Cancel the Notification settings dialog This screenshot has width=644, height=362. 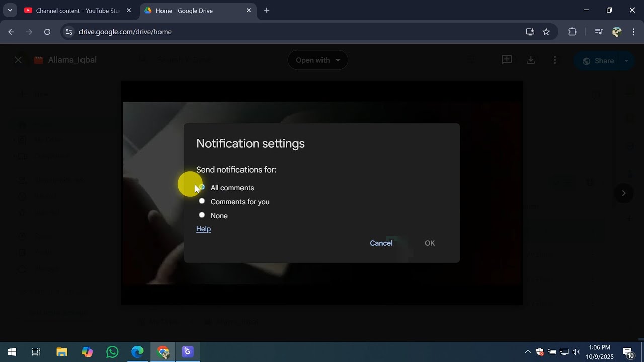click(x=381, y=243)
